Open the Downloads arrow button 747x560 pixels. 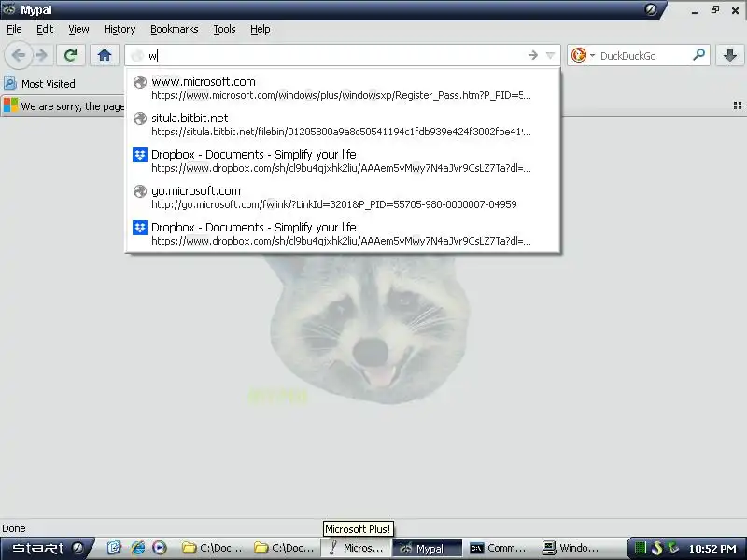click(x=730, y=55)
